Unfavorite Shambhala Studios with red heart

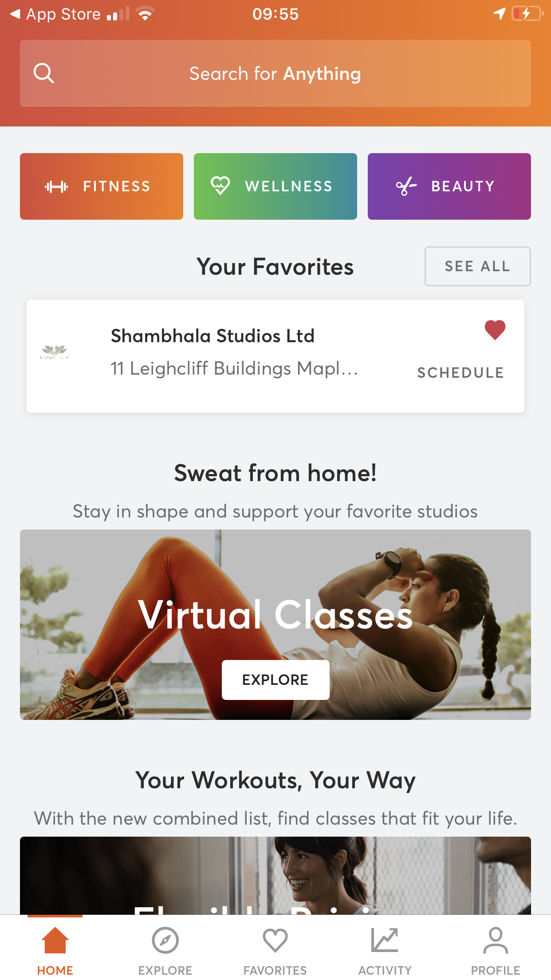(495, 330)
